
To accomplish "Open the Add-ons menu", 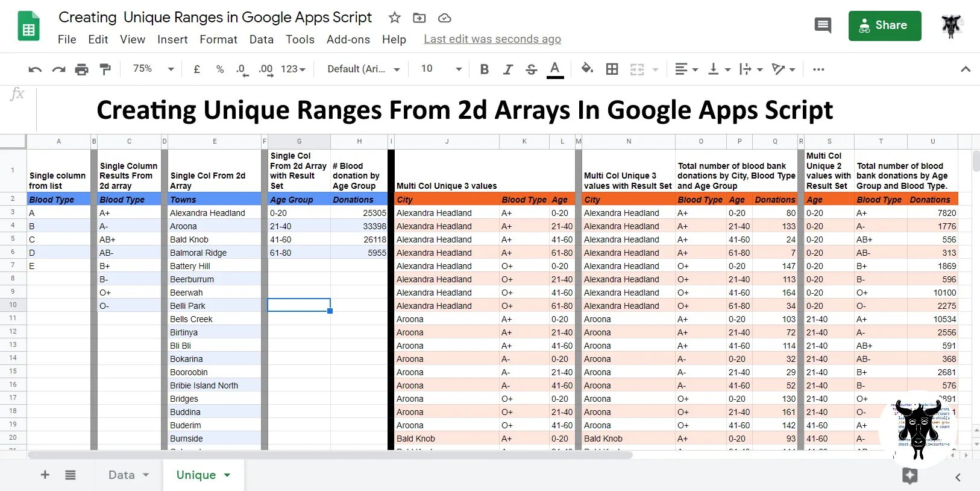I will pos(348,39).
